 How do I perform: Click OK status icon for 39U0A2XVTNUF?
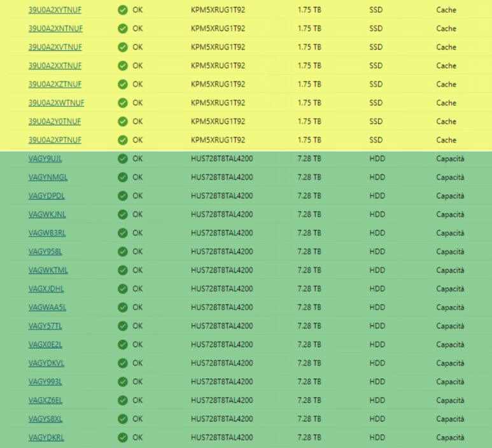click(x=123, y=47)
